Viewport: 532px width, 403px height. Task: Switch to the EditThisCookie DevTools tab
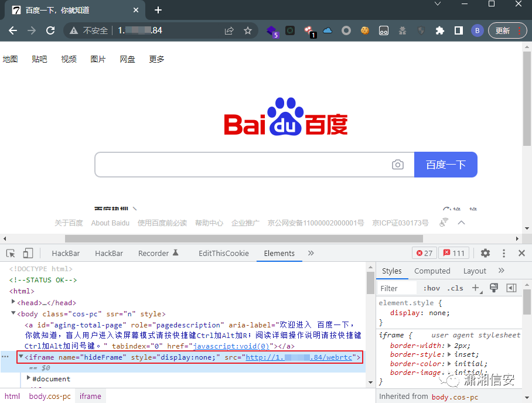pyautogui.click(x=224, y=254)
